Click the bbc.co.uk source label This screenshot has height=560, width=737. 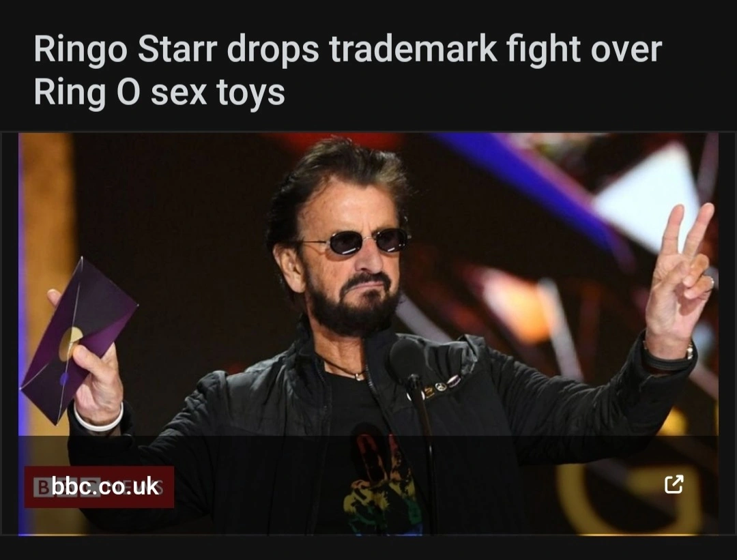coord(105,486)
